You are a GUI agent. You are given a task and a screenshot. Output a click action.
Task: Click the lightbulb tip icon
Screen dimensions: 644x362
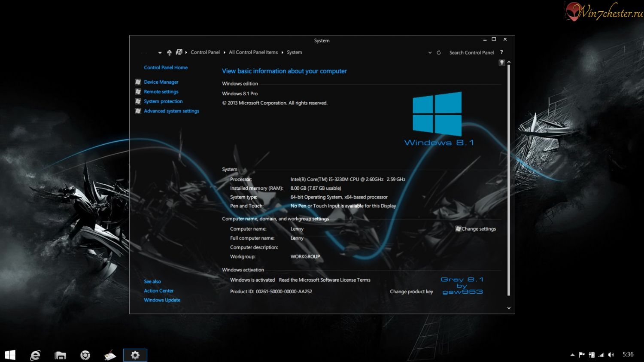501,63
